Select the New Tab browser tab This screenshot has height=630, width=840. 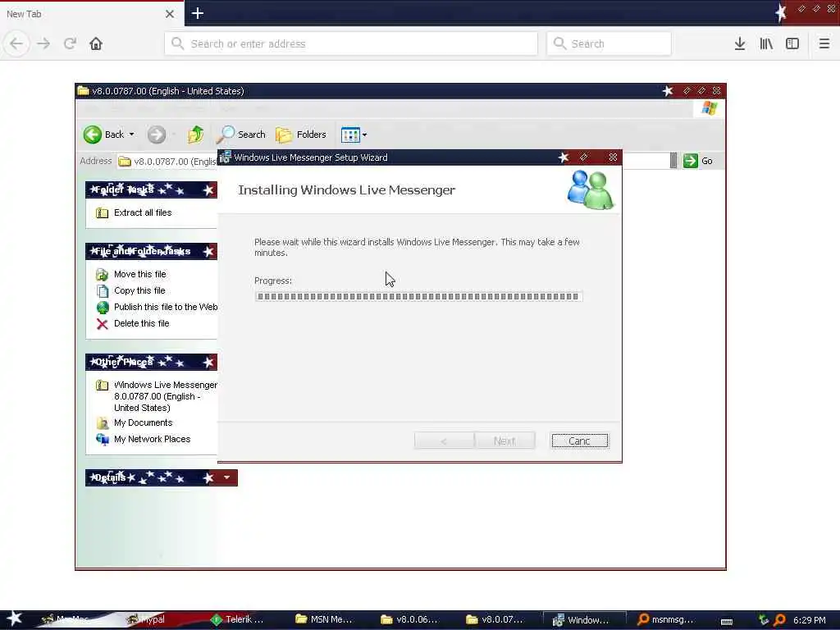tap(92, 14)
